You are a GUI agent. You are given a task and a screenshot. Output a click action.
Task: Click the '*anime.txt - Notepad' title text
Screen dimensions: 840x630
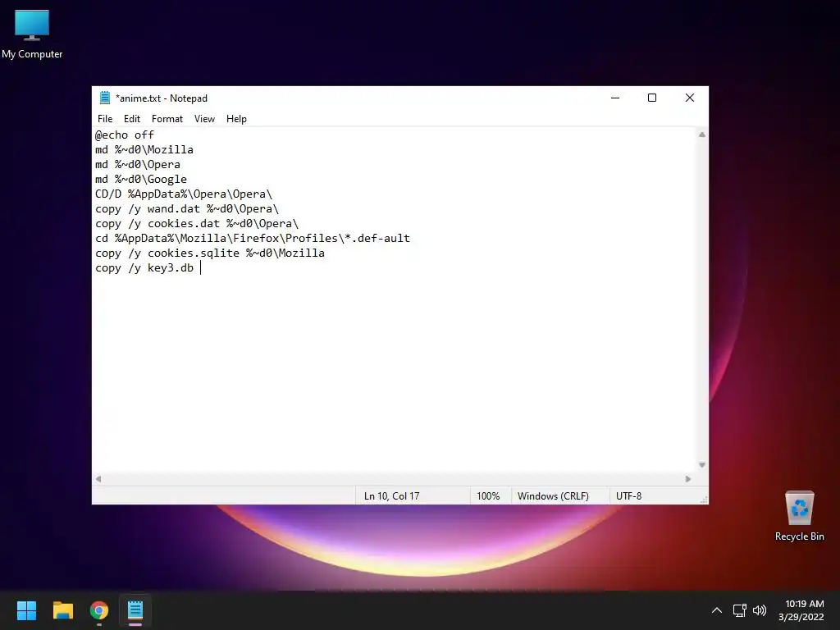tap(162, 98)
